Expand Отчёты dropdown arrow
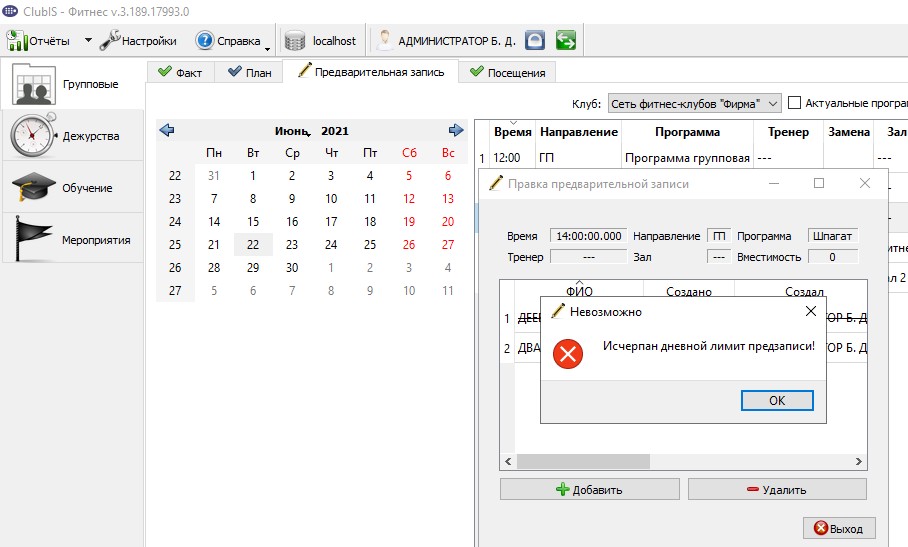908x547 pixels. 88,41
